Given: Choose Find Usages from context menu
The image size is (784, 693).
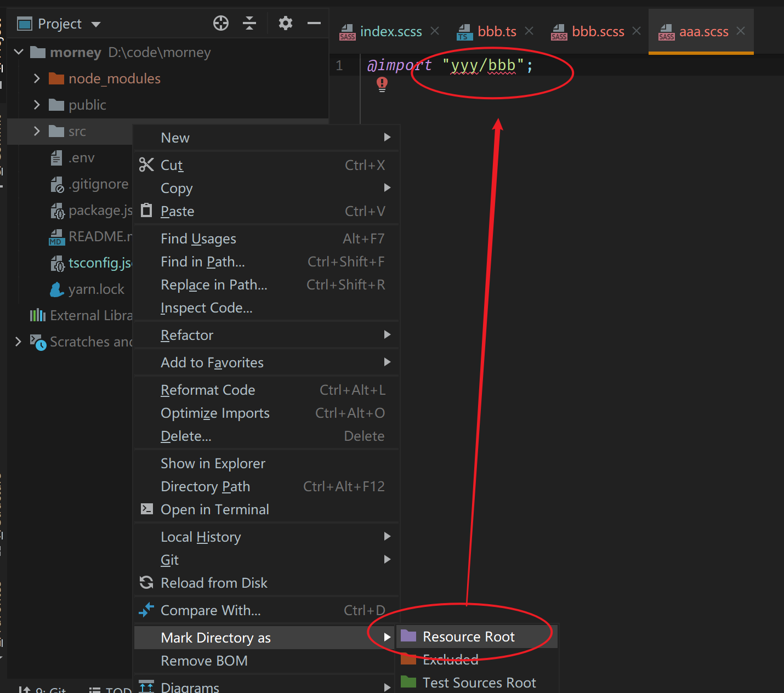Looking at the screenshot, I should click(266, 238).
